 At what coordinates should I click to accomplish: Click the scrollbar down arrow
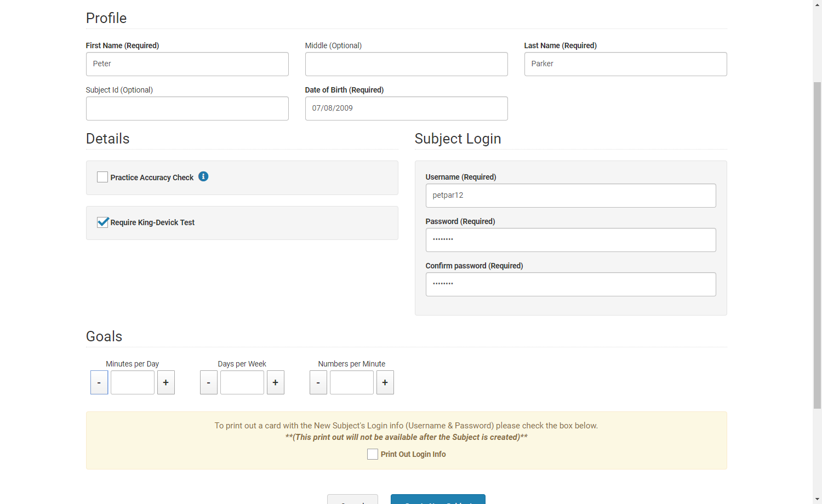817,499
